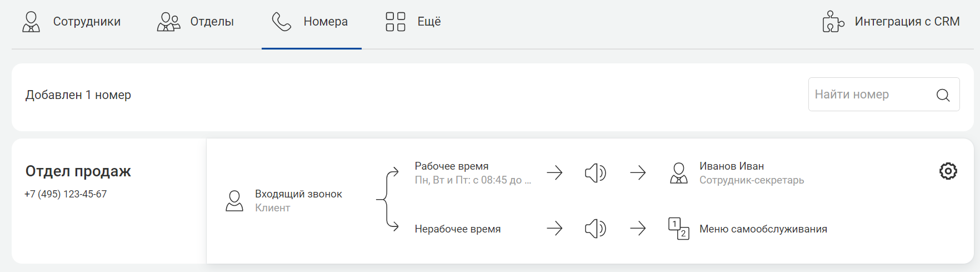Open the Нерабочее время rule
Viewport: 980px width, 272px height.
[458, 229]
